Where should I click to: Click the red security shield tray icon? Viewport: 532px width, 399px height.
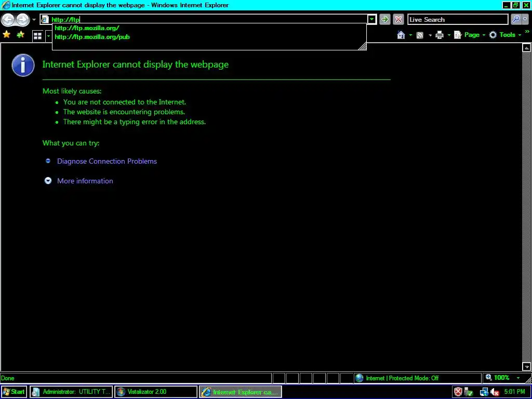(x=458, y=392)
